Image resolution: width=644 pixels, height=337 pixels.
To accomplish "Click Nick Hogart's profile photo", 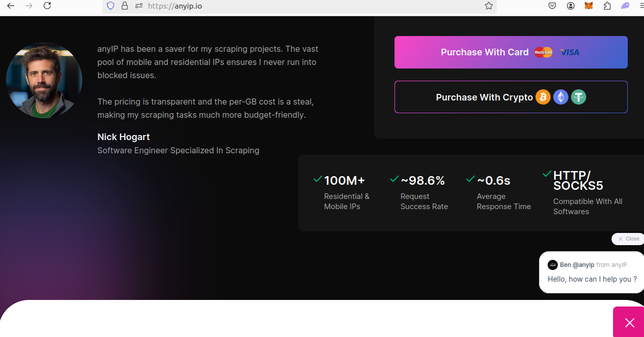I will (44, 80).
